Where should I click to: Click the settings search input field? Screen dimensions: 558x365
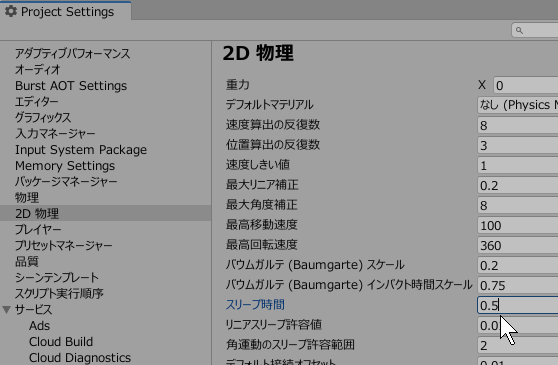click(x=535, y=31)
